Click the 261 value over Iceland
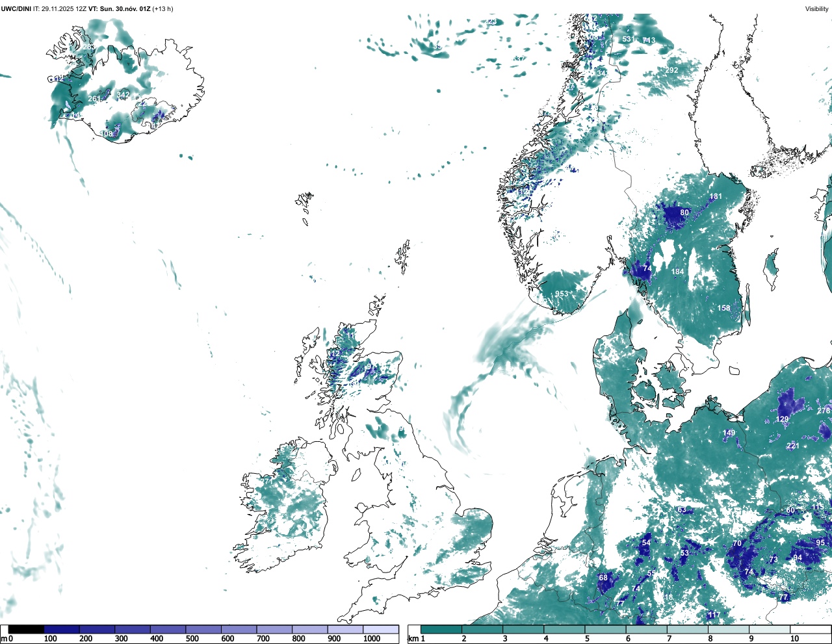The height and width of the screenshot is (644, 832). point(94,99)
